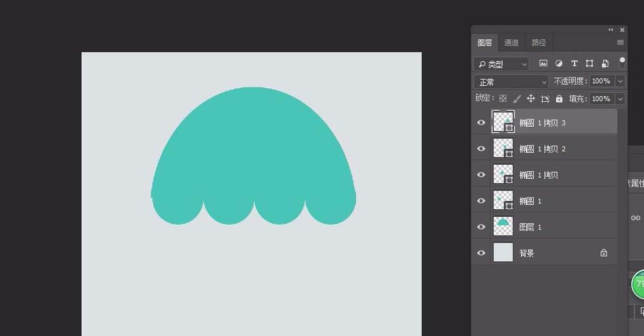Viewport: 644px width, 336px height.
Task: Filter layers by shape type icon
Action: [589, 64]
